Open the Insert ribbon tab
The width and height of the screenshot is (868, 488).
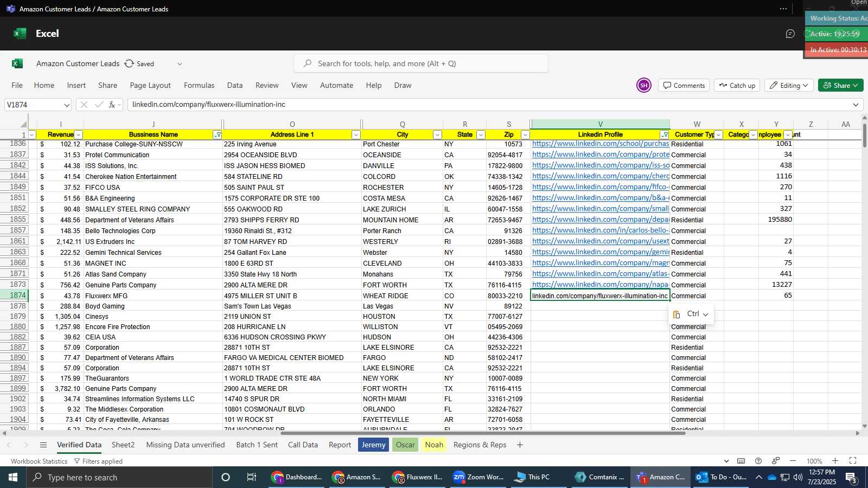[x=76, y=85]
